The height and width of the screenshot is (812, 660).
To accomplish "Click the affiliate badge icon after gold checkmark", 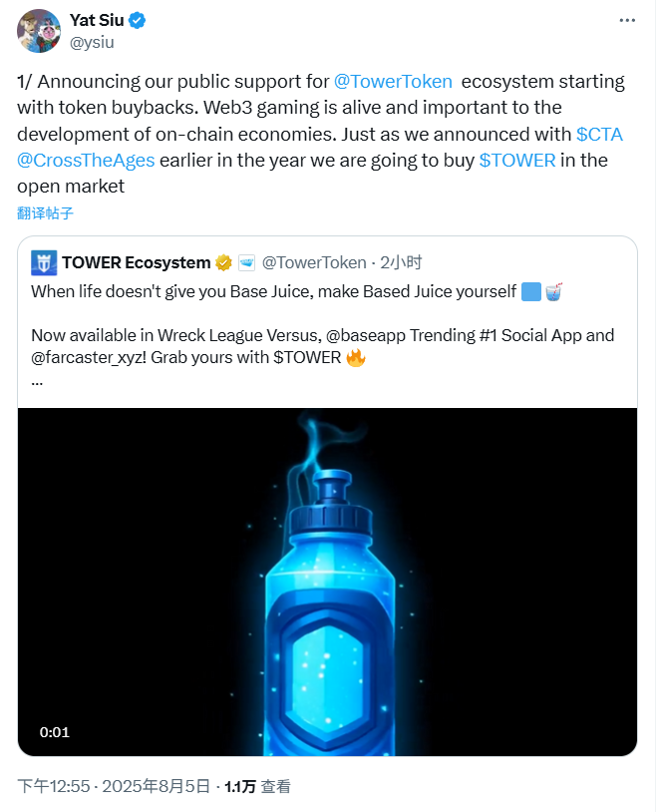I will 247,262.
